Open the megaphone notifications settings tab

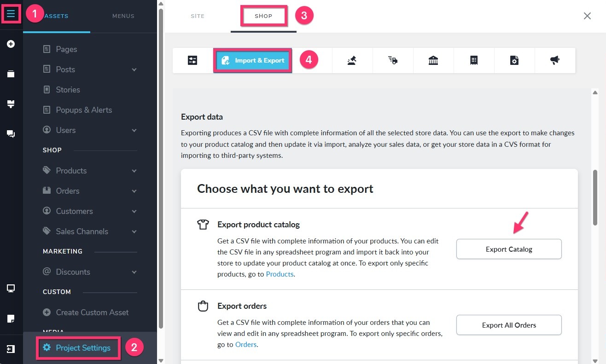tap(555, 60)
